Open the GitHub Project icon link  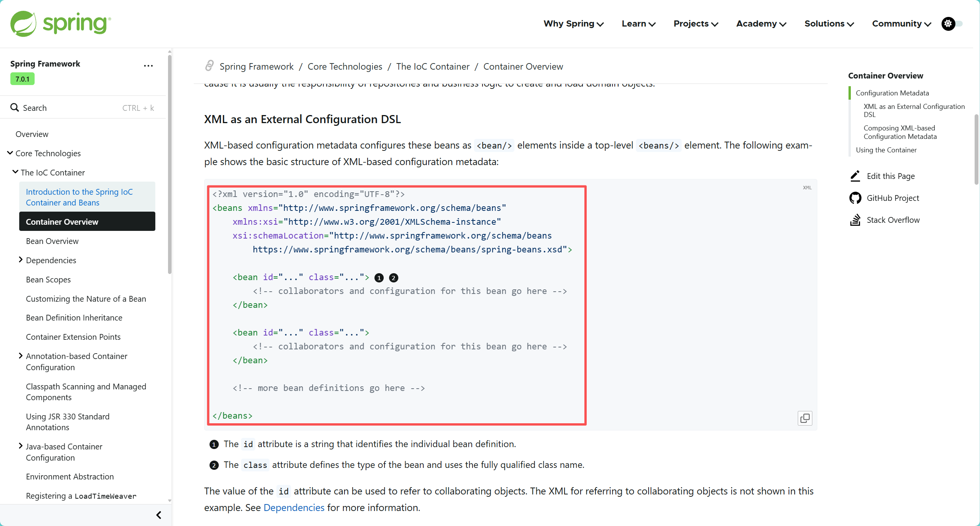click(855, 198)
